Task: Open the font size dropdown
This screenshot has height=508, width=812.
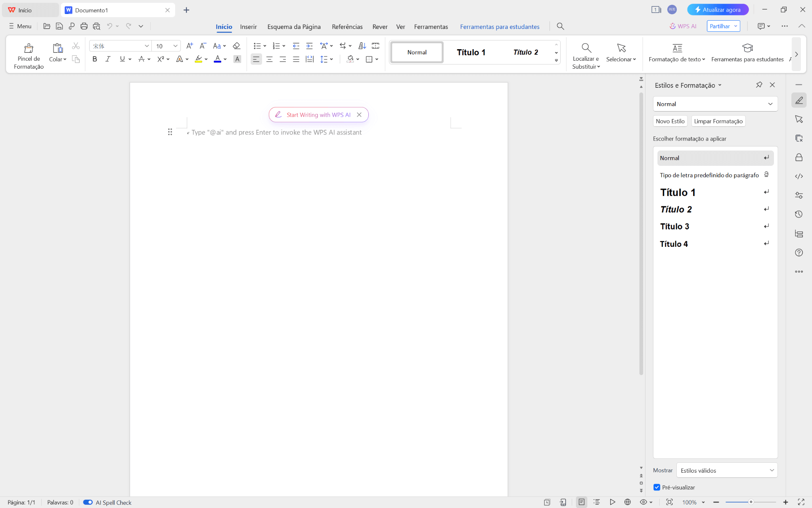Action: [175, 46]
